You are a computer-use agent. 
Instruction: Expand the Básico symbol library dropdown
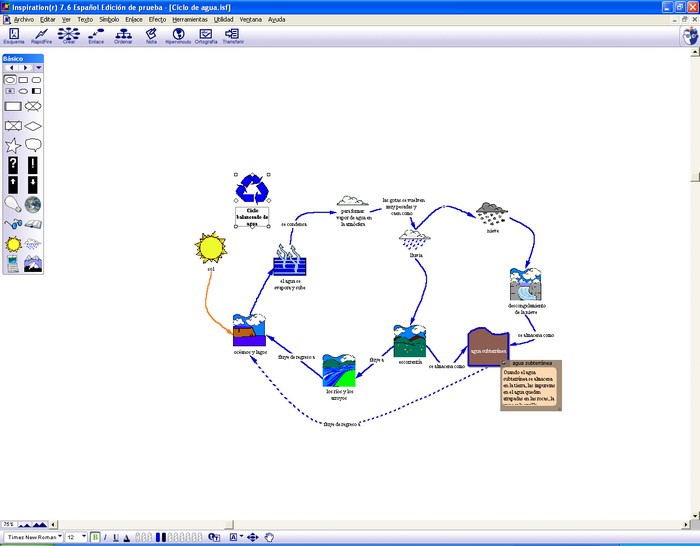click(x=38, y=68)
